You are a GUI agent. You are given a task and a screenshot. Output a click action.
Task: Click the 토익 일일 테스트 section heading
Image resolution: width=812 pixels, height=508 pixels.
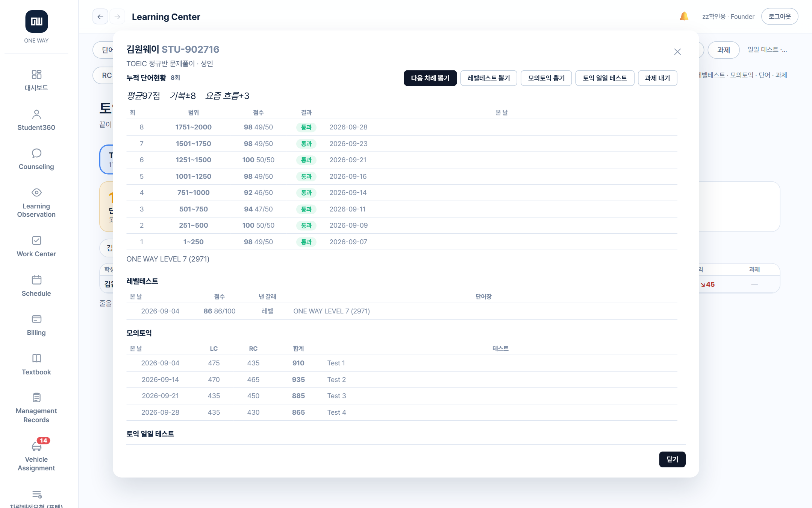[150, 434]
